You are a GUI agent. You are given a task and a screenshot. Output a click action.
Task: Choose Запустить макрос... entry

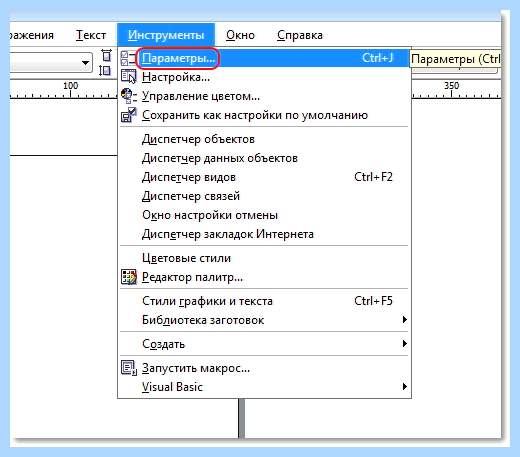click(x=264, y=368)
